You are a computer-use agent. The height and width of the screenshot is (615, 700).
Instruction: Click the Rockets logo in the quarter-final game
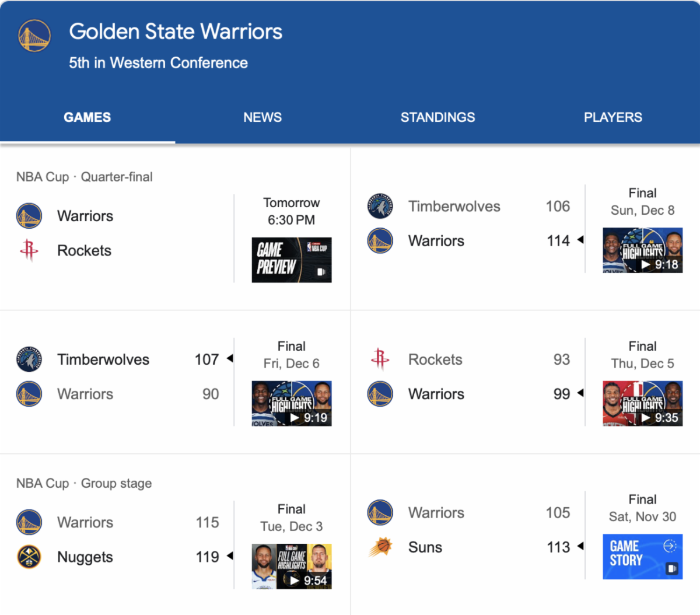pos(29,250)
